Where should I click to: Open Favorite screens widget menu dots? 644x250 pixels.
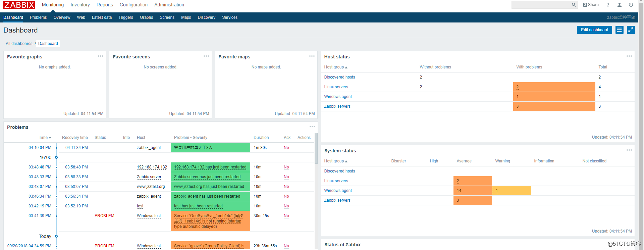(x=206, y=56)
